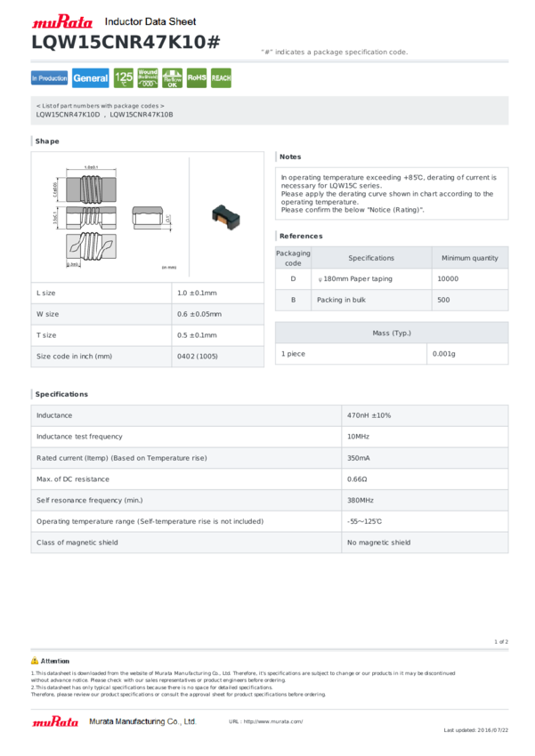Click the LQW15CNR47K10# part number heading

pyautogui.click(x=126, y=43)
